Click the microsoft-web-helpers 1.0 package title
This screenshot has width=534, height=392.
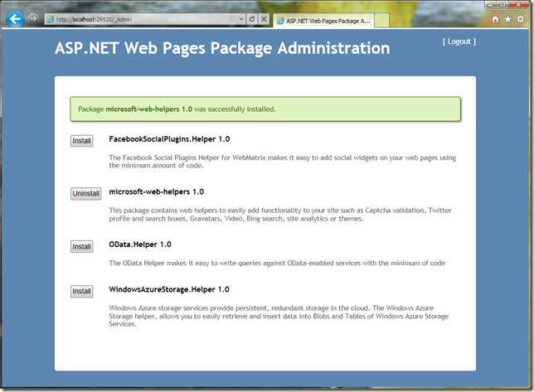pyautogui.click(x=157, y=192)
